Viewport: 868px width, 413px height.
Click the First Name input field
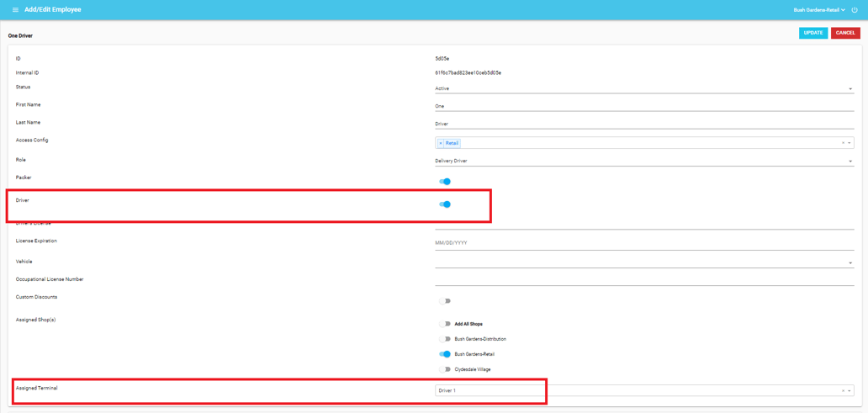pos(643,106)
